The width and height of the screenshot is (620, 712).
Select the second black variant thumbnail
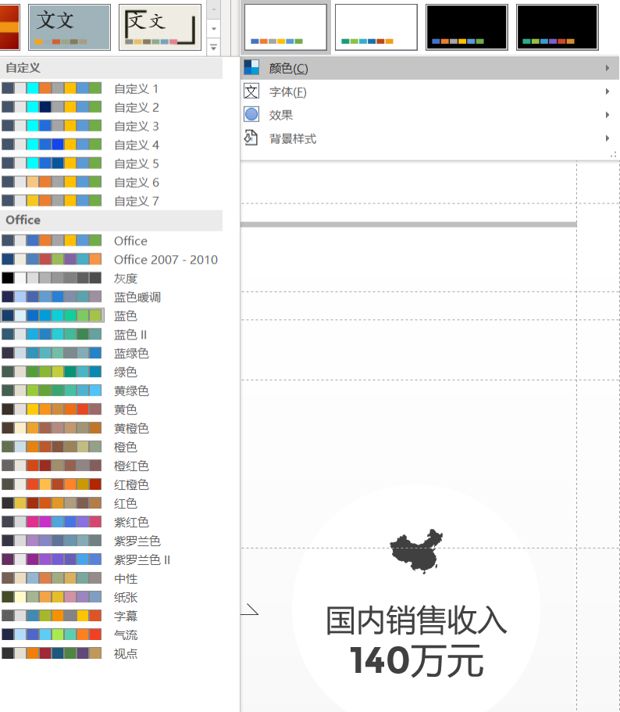coord(557,27)
